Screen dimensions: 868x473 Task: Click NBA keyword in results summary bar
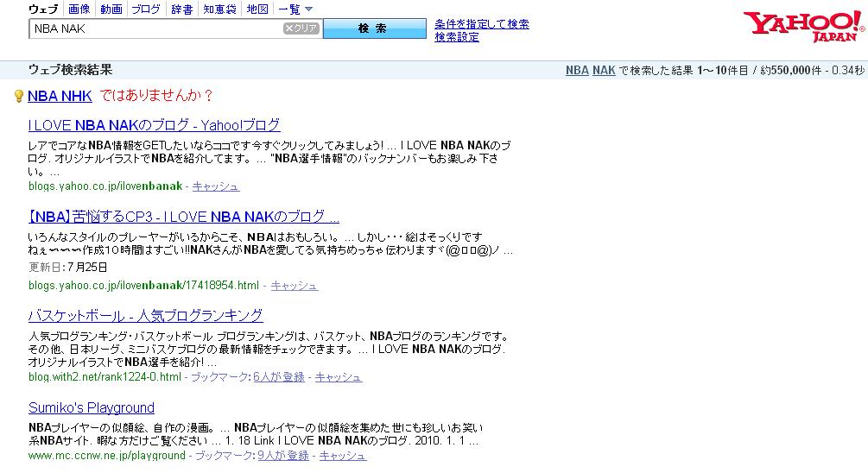[x=577, y=70]
